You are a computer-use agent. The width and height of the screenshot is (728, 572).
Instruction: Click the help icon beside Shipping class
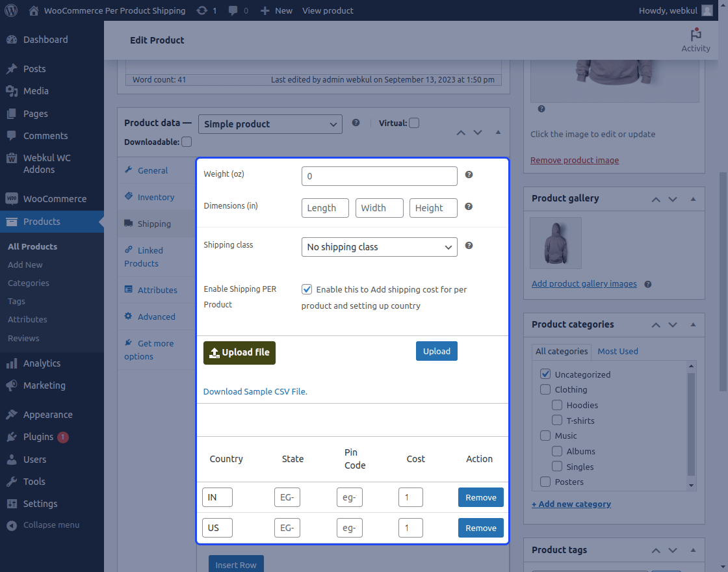[x=468, y=246]
